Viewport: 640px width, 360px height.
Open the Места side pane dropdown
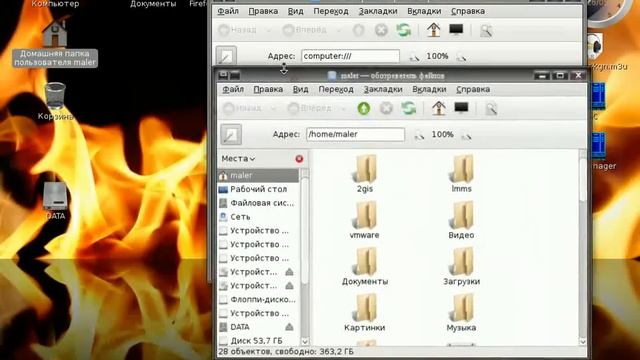coord(238,159)
